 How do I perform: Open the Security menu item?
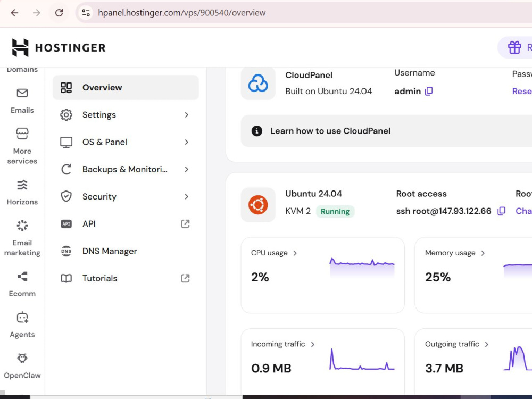[126, 196]
